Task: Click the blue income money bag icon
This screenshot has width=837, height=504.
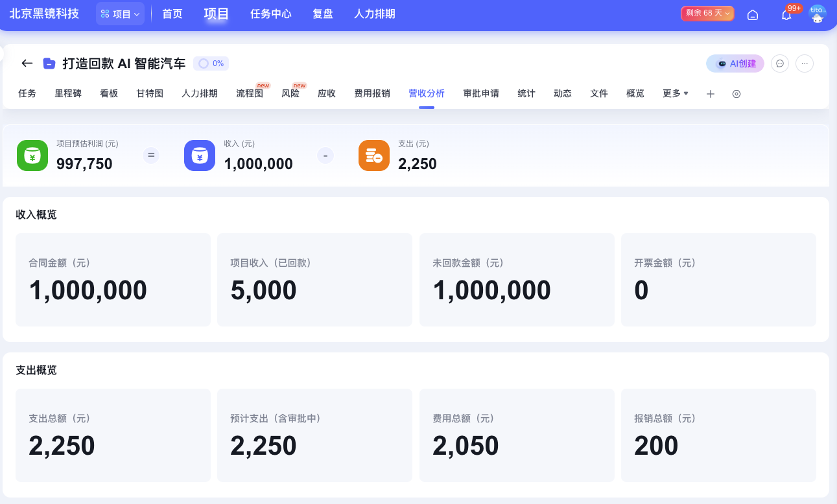Action: (200, 155)
